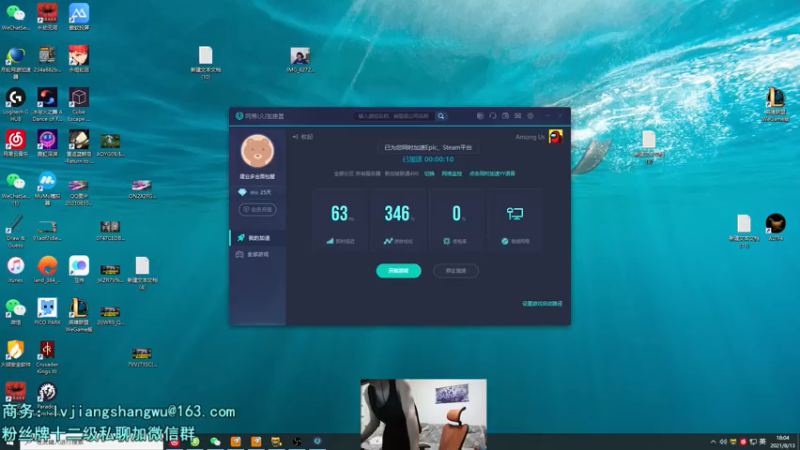This screenshot has height=450, width=800.
Task: Click the user bear avatar
Action: (257, 151)
